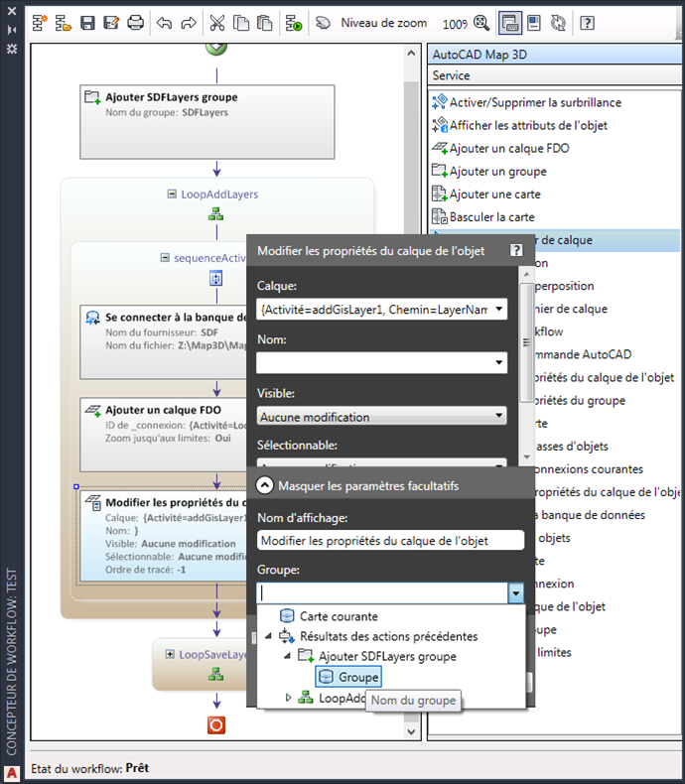Redo the last undone action
685x784 pixels.
pos(189,23)
